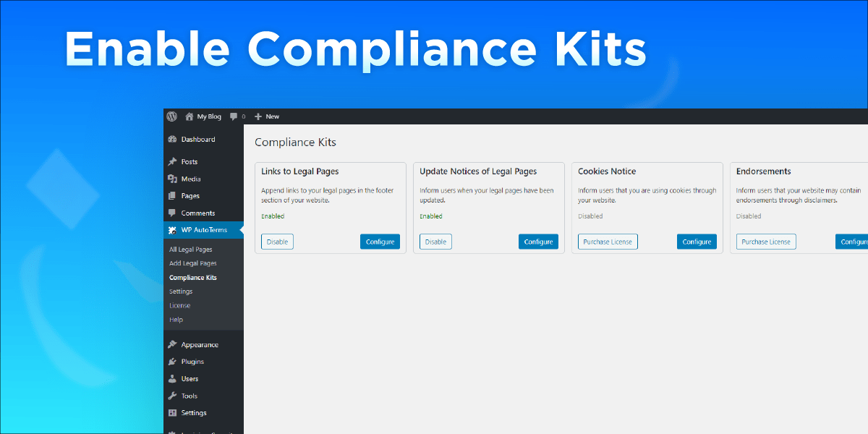Open the Dashboard gauge icon
The image size is (868, 434).
[x=172, y=140]
